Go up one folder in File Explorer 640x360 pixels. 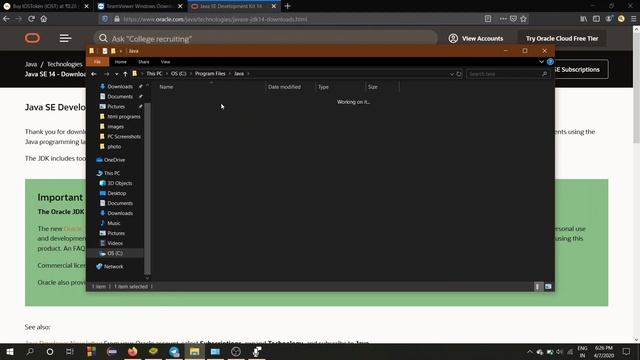click(x=125, y=74)
